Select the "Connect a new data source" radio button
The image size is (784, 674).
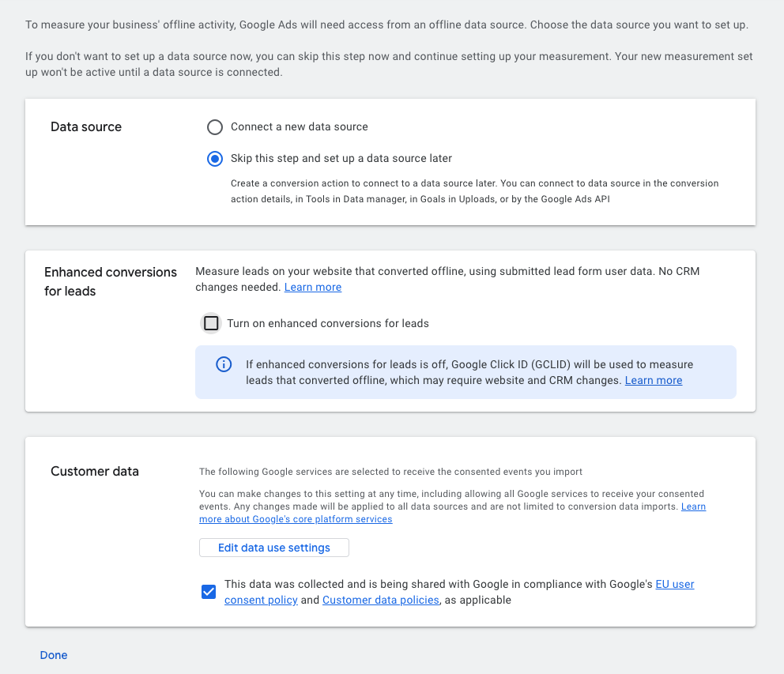click(x=215, y=127)
